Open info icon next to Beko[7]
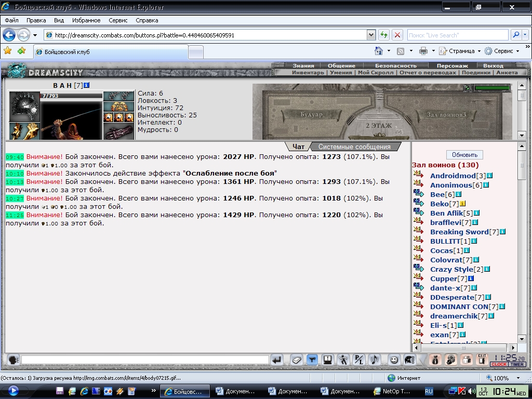The height and width of the screenshot is (399, 532). pyautogui.click(x=462, y=204)
